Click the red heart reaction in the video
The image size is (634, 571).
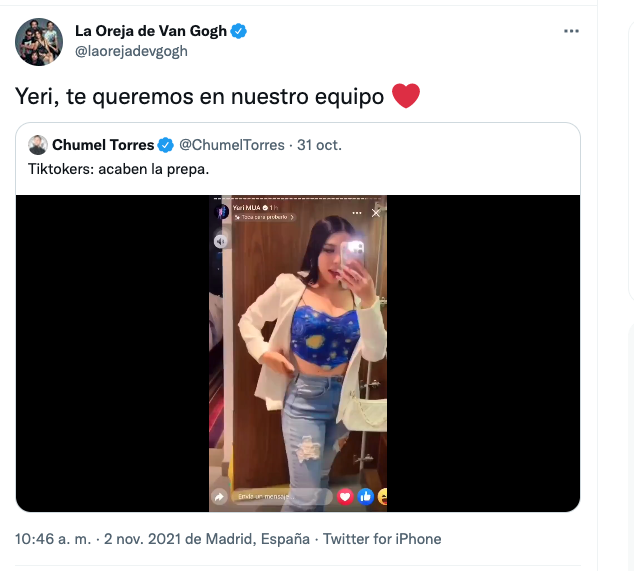[x=345, y=496]
